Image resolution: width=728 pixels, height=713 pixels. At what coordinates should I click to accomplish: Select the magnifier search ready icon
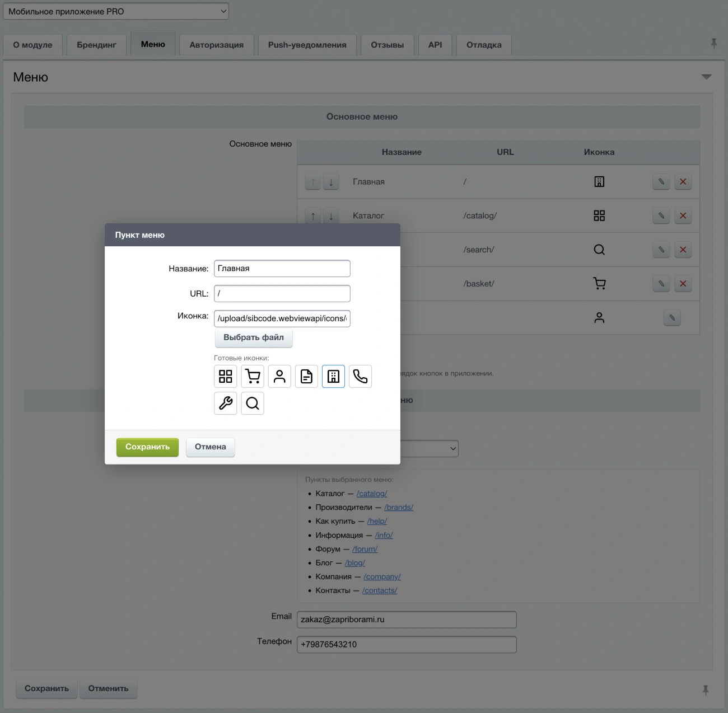coord(253,403)
